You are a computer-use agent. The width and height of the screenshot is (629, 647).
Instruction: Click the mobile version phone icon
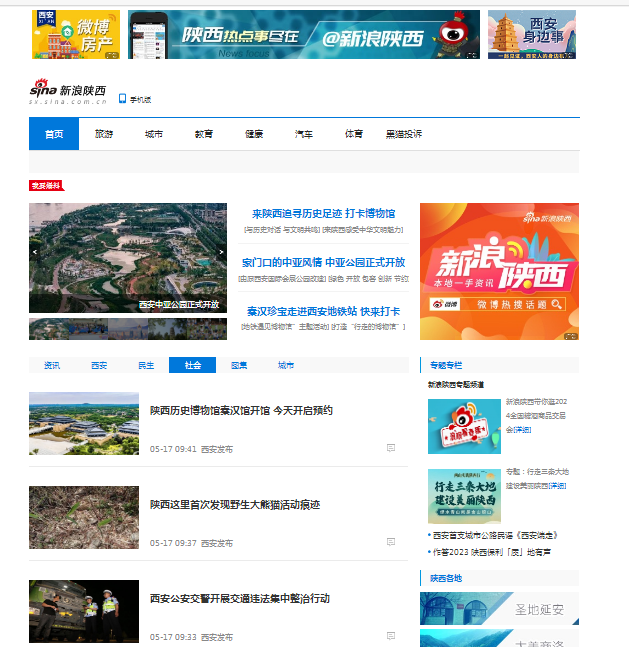point(122,99)
